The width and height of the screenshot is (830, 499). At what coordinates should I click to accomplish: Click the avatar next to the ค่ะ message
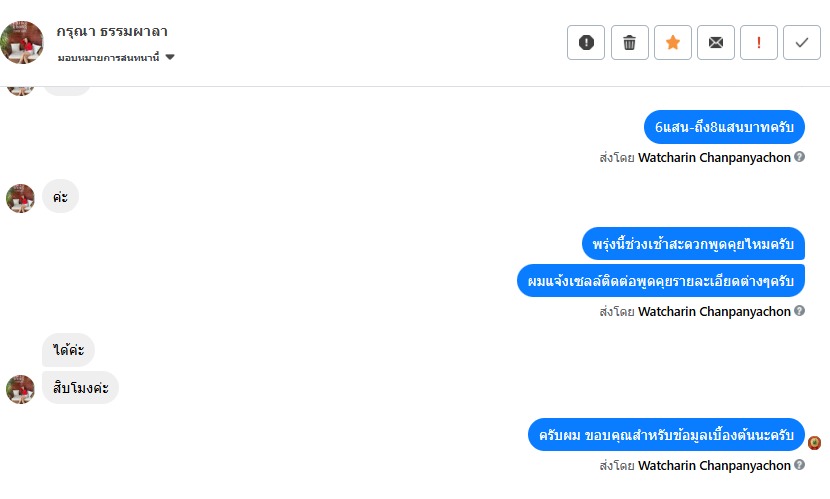[20, 198]
